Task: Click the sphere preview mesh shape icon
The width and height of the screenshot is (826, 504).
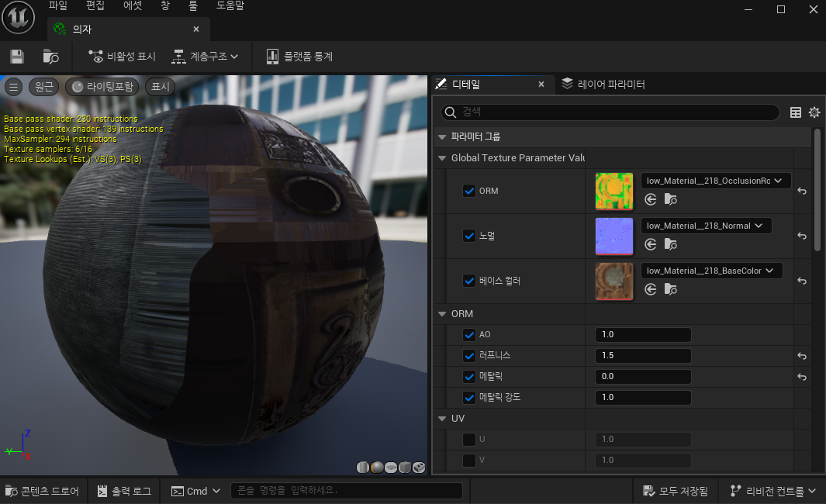Action: point(377,467)
